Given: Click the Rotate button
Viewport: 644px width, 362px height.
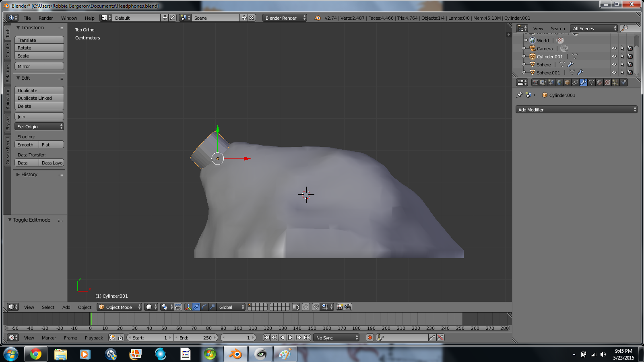Looking at the screenshot, I should click(x=39, y=48).
